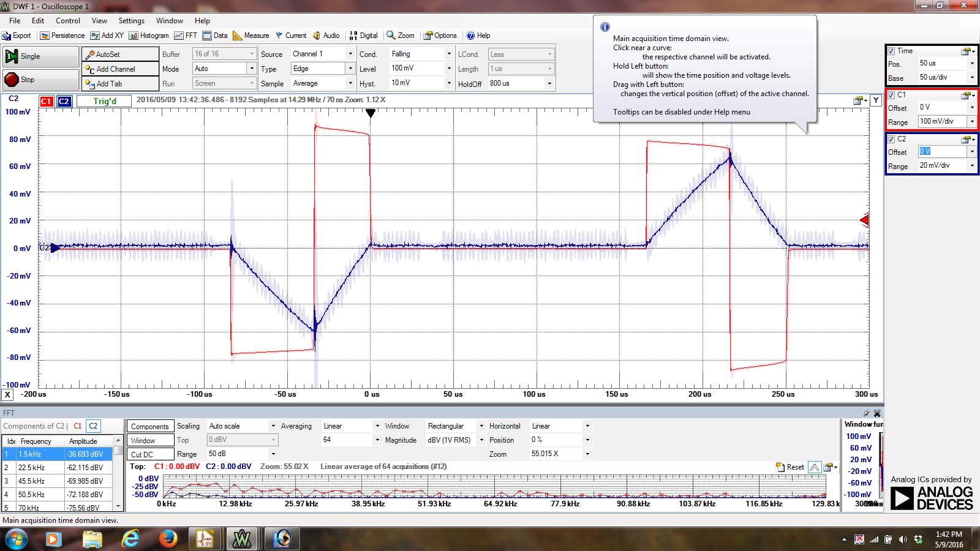Open the Audio tool
The width and height of the screenshot is (980, 551).
[326, 36]
